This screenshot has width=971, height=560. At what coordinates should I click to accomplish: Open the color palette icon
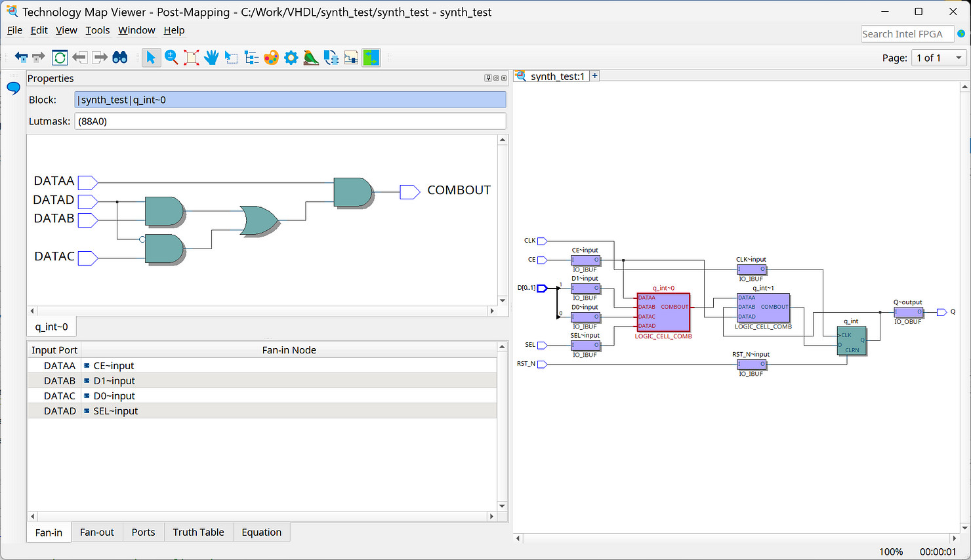point(271,58)
